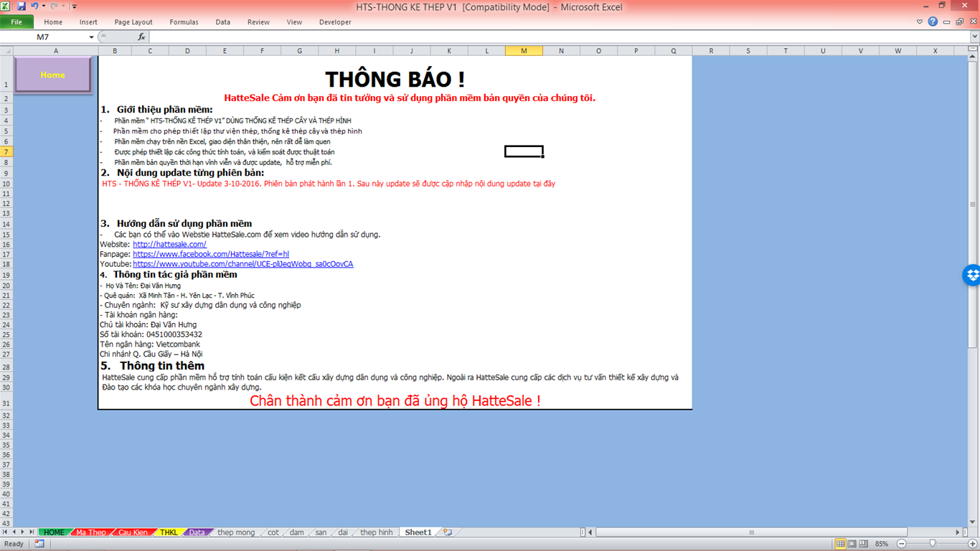980x551 pixels.
Task: Open the File tab
Action: click(x=17, y=22)
